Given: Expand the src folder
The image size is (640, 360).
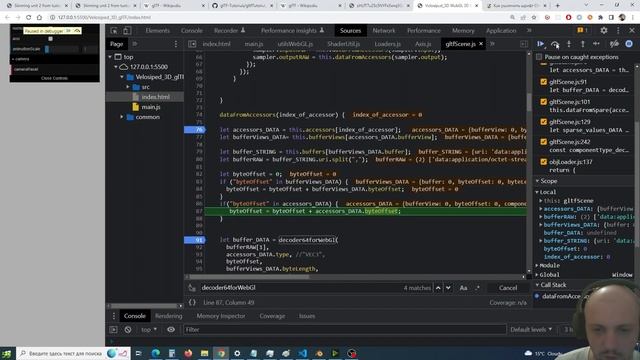Looking at the screenshot, I should click(x=128, y=87).
